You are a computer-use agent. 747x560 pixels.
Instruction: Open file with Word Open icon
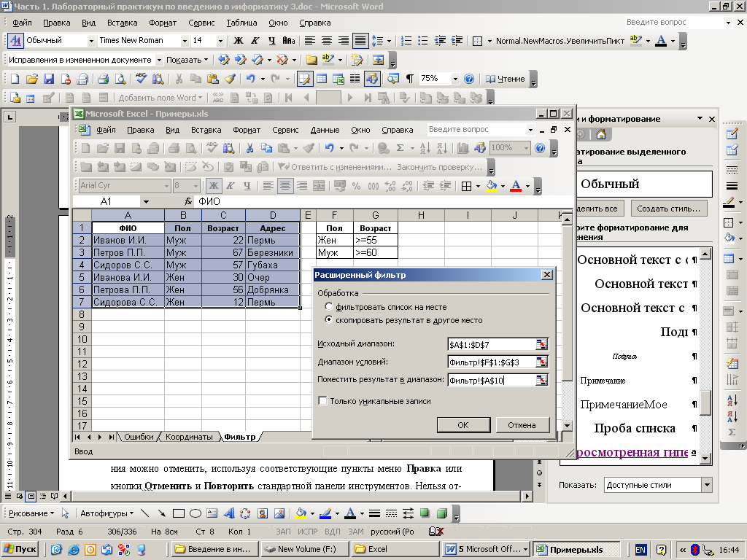tap(32, 79)
